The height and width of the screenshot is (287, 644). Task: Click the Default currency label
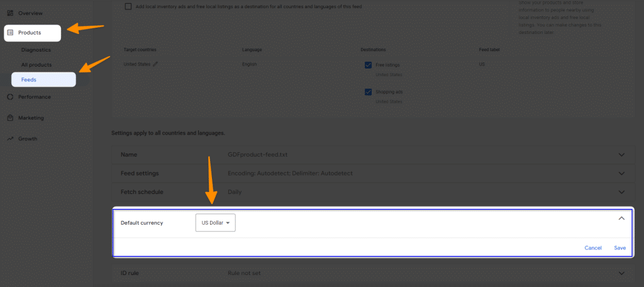click(x=142, y=223)
